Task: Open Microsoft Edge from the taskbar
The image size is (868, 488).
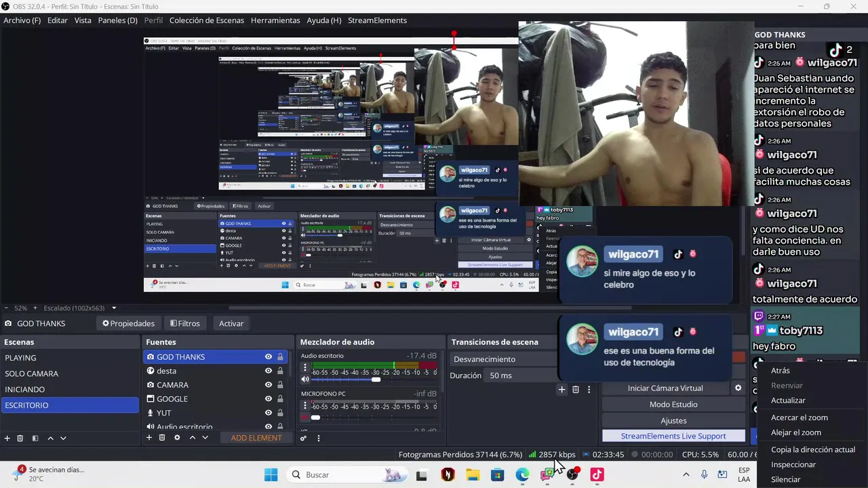Action: tap(522, 475)
